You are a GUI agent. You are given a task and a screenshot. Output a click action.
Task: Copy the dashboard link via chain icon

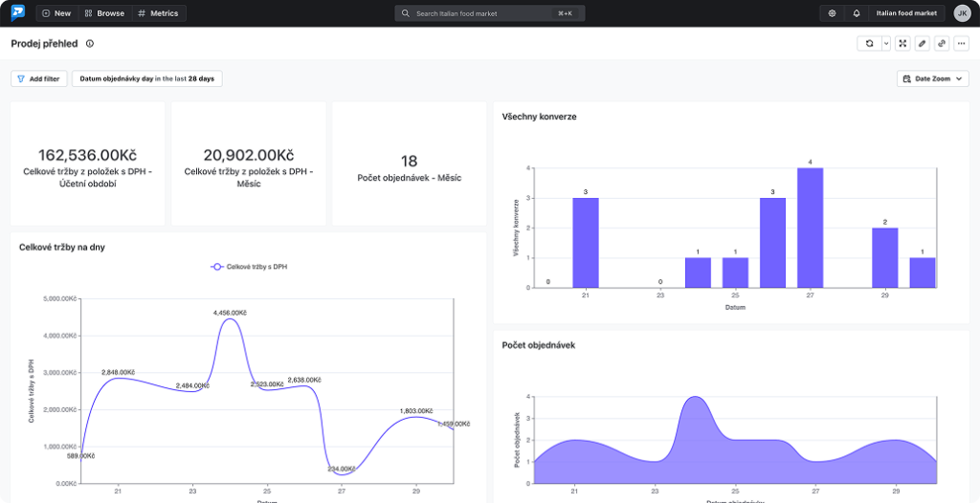(942, 44)
